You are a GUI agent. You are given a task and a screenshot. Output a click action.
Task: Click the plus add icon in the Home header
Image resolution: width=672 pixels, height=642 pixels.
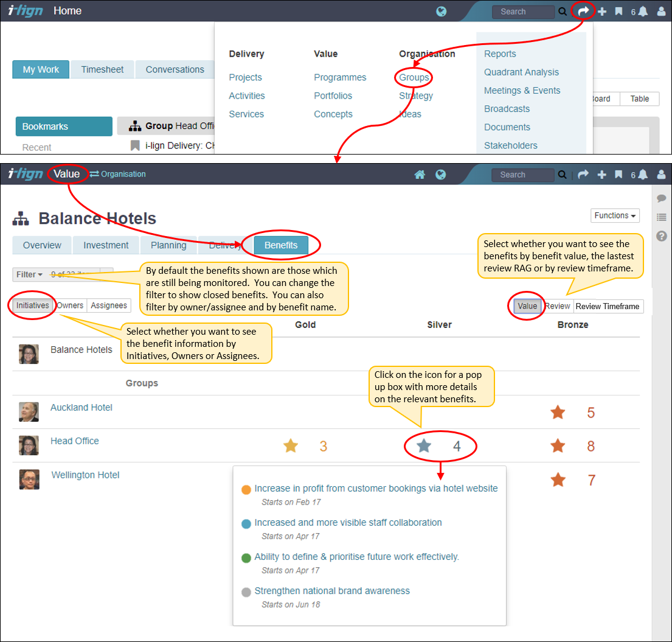pyautogui.click(x=602, y=12)
